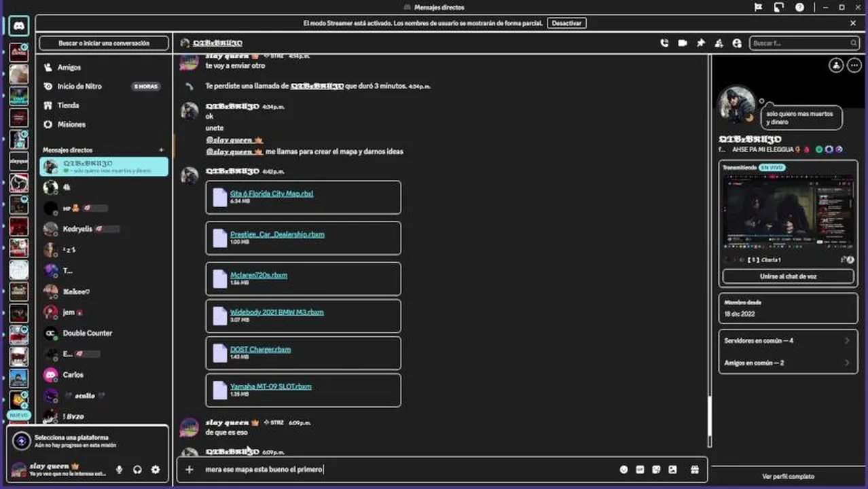Open pinned messages
The width and height of the screenshot is (868, 489).
pos(701,43)
